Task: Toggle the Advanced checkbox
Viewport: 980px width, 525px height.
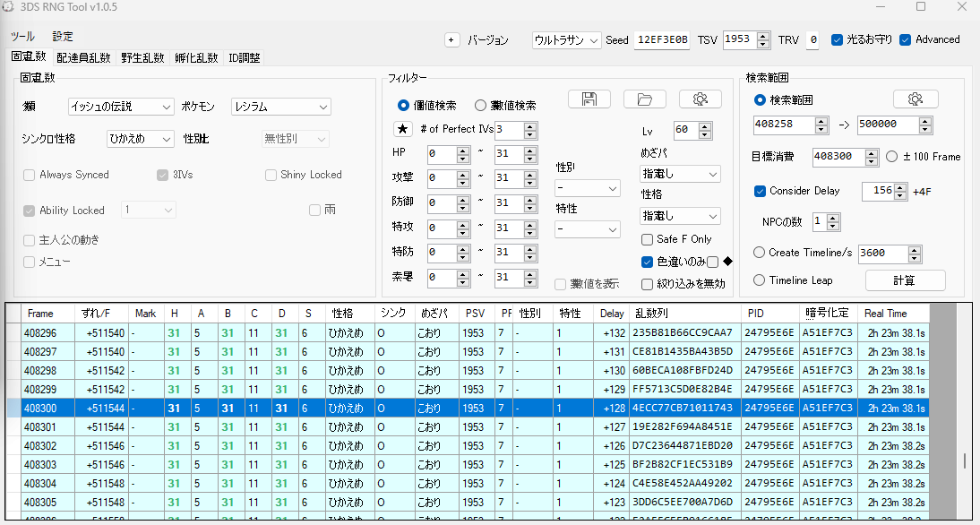Action: pos(905,39)
